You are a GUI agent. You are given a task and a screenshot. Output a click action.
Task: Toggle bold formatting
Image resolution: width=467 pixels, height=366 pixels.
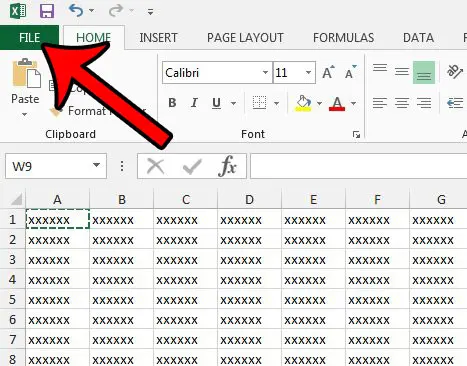tap(172, 103)
